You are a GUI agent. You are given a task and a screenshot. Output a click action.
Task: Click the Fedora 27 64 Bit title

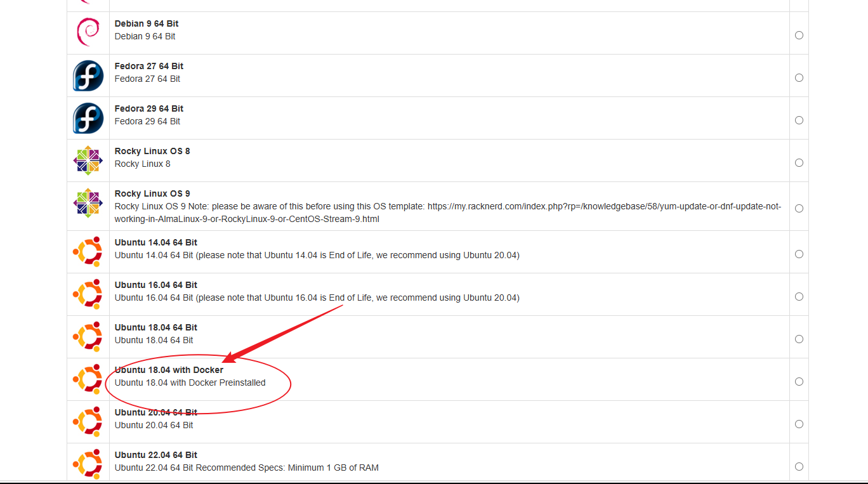coord(148,66)
